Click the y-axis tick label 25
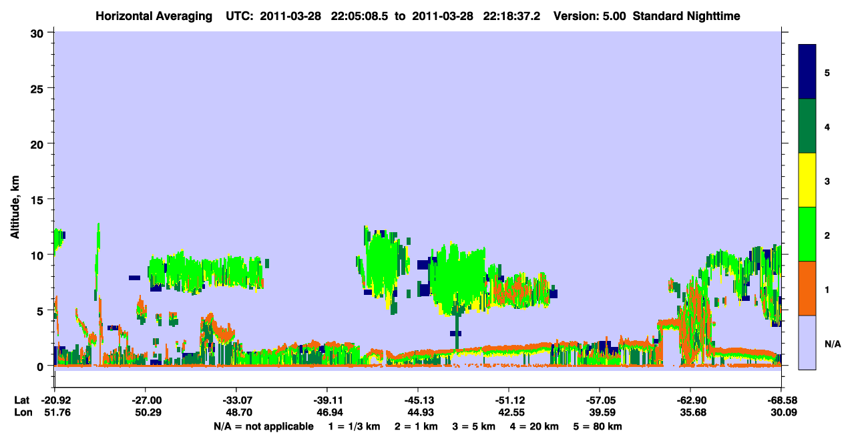868x445 pixels. coord(38,88)
